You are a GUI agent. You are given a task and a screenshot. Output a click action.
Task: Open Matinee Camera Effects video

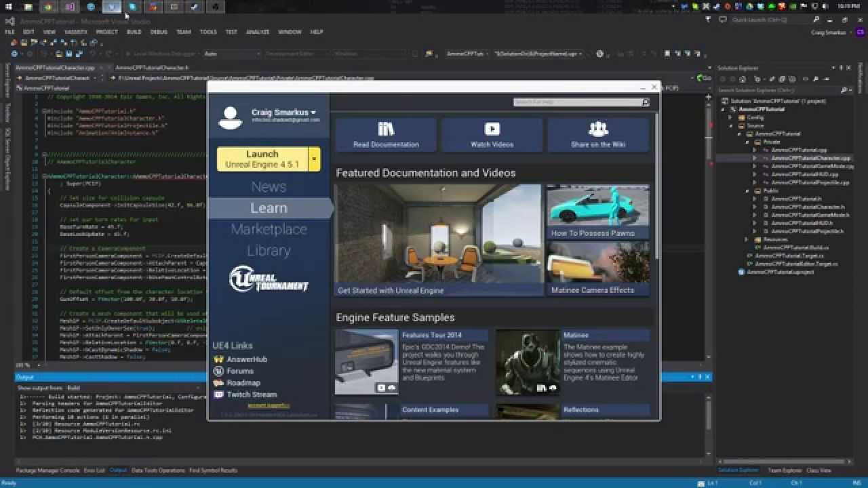click(x=598, y=268)
